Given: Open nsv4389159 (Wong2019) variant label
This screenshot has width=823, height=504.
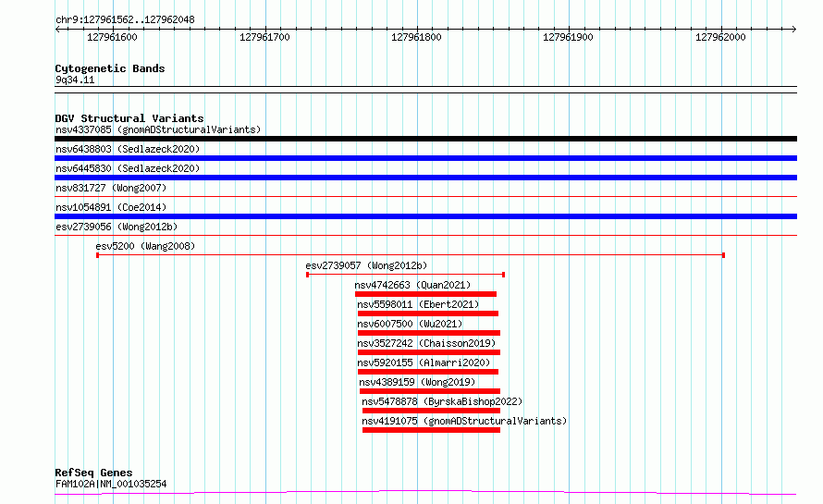Looking at the screenshot, I should coord(417,382).
